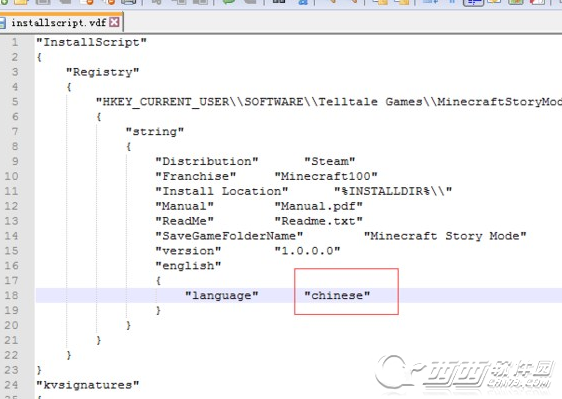Click the "InstallScript" text on line 1
The image size is (562, 399).
91,42
